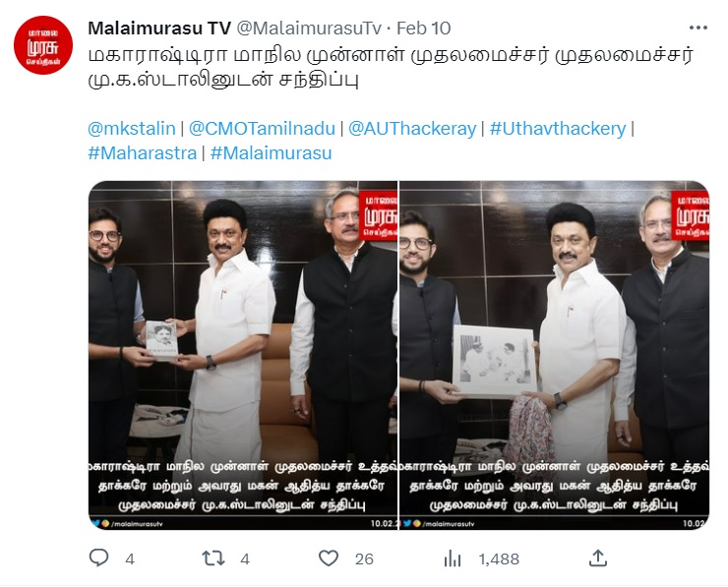Screen dimensions: 728x587
Task: Open Malaimurasu TV profile avatar
Action: [x=43, y=45]
